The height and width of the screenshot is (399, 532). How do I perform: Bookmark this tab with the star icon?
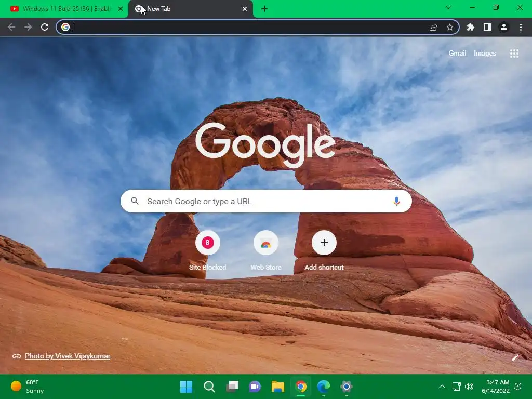[x=450, y=27]
